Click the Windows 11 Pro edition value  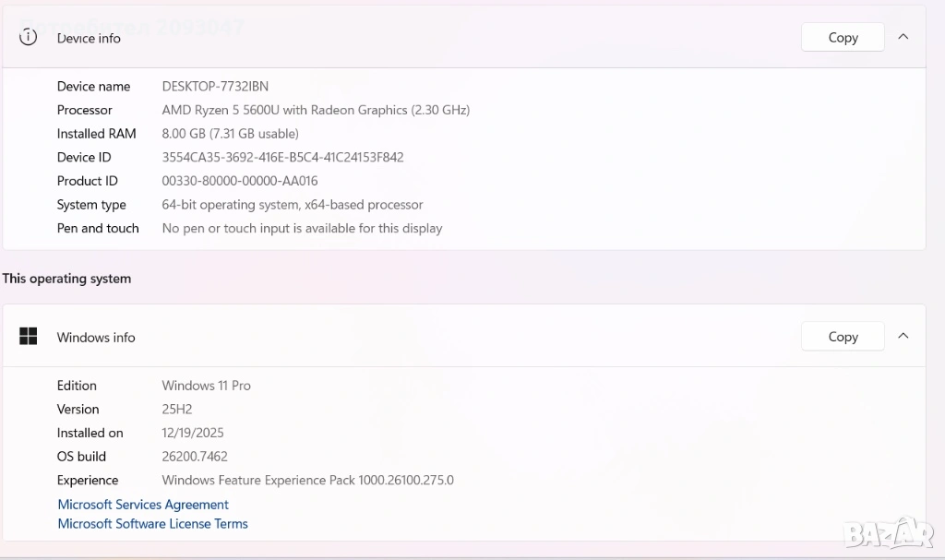pos(206,386)
